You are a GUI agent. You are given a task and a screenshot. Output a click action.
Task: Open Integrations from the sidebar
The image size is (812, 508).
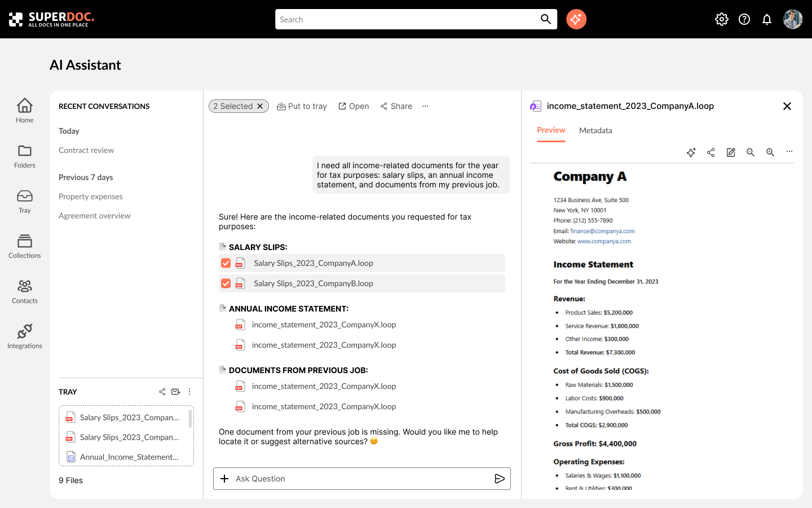25,336
